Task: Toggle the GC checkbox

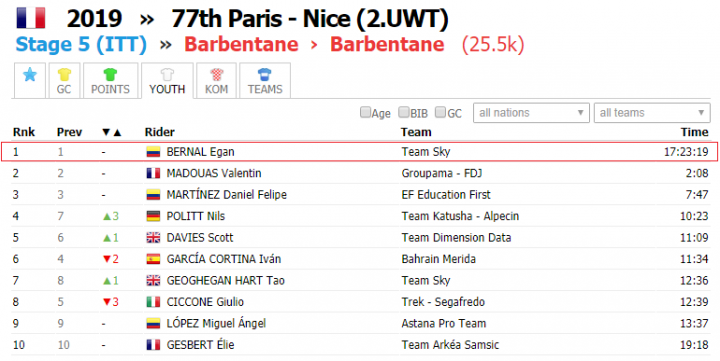Action: point(440,113)
